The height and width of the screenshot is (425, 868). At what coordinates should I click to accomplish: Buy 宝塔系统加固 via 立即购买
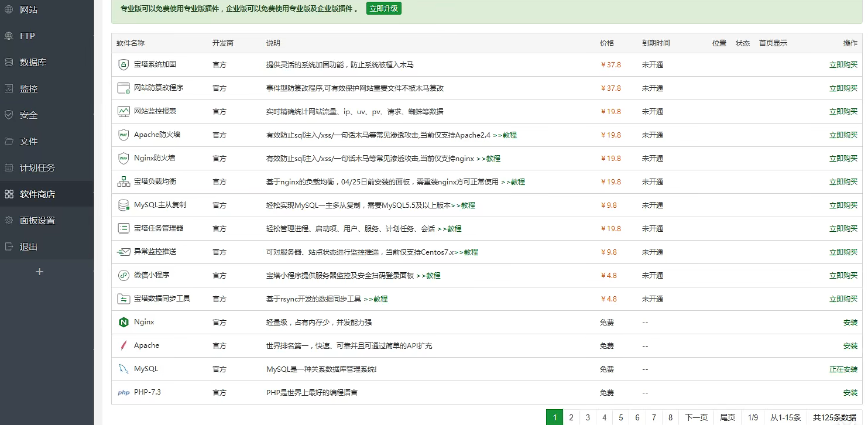coord(843,65)
